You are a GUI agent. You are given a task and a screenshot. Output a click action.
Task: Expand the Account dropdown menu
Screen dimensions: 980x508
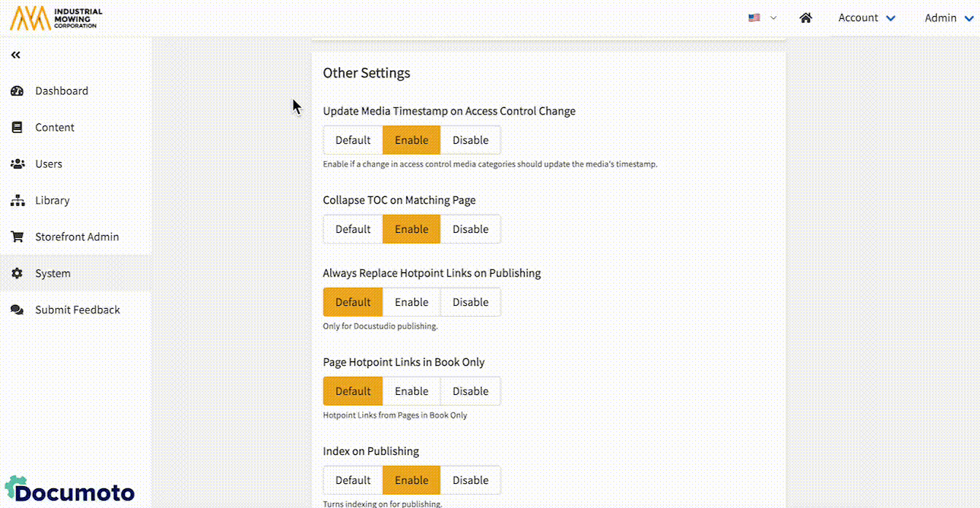866,18
